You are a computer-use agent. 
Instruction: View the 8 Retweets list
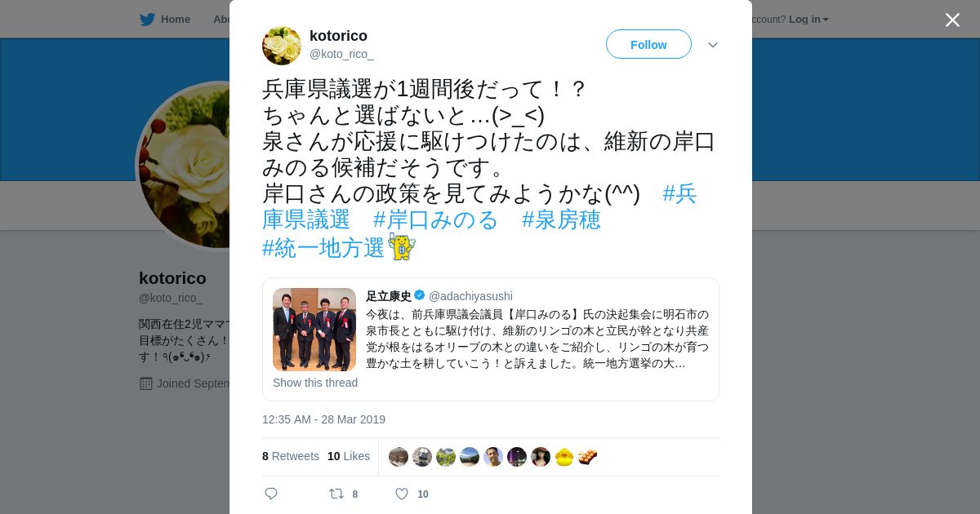click(291, 456)
